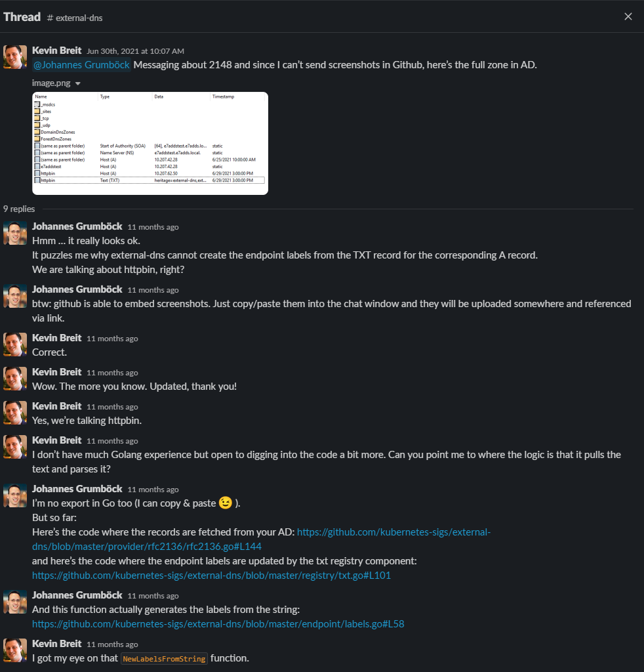Click Kevin's avatar beside Golang experience message
This screenshot has width=644, height=672.
(x=15, y=447)
